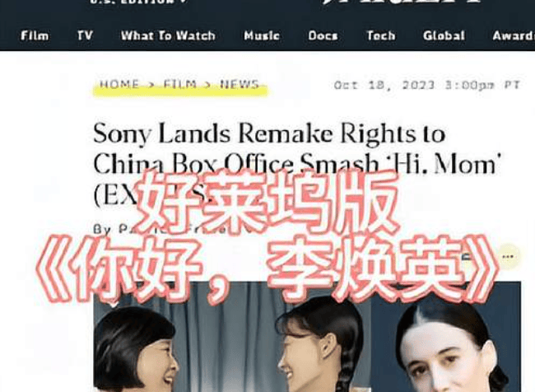Click the NEWS breadcrumb link
535x392 pixels.
point(240,84)
